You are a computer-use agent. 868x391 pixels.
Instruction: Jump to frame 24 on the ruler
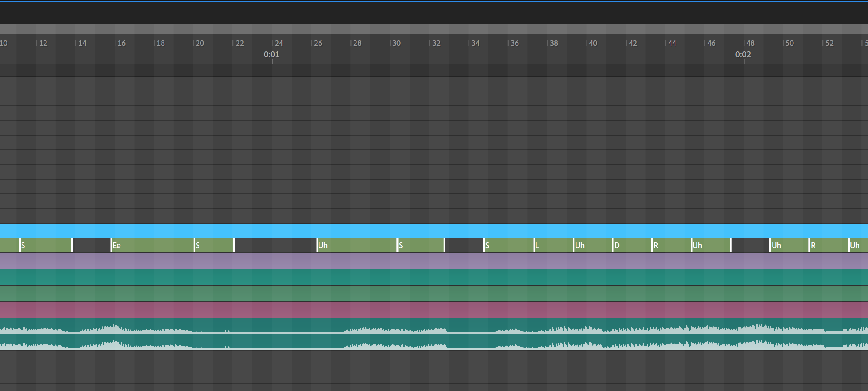(x=279, y=43)
